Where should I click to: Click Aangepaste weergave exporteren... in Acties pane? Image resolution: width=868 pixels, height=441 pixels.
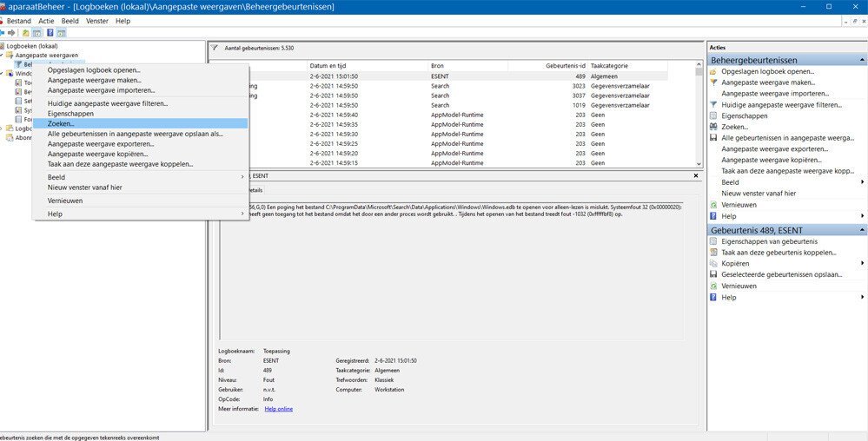point(774,149)
